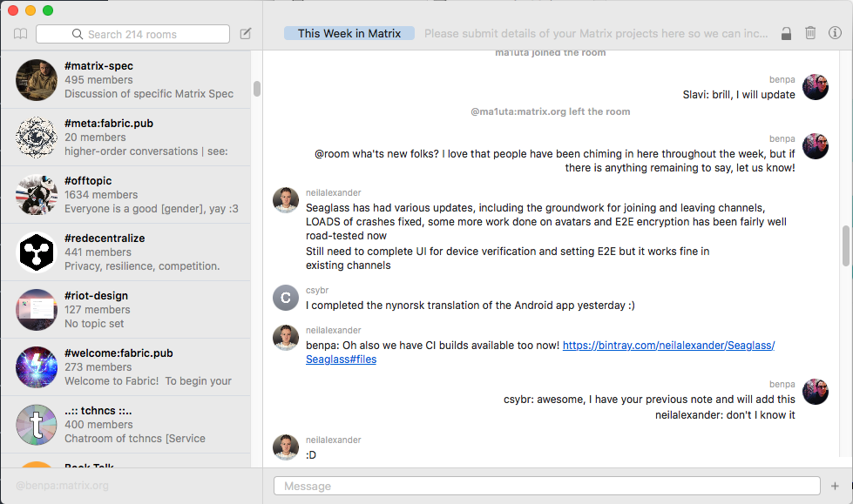
Task: Click into the Message input box
Action: [546, 486]
